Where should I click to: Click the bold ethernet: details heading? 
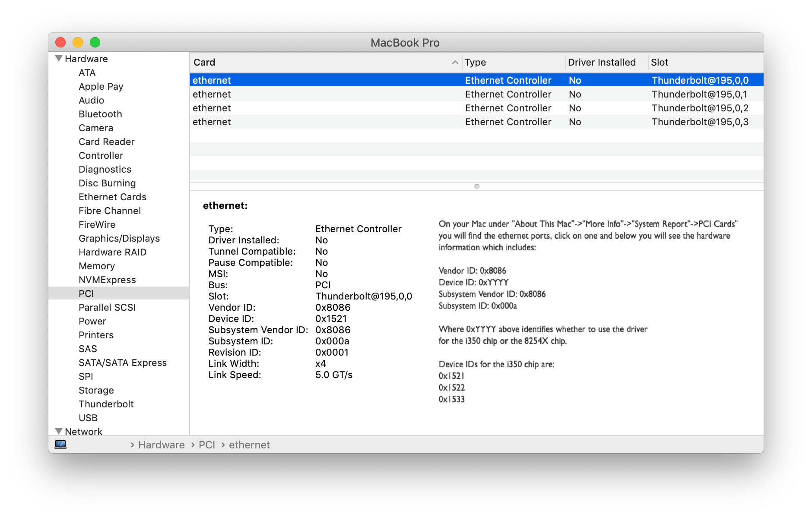(225, 205)
